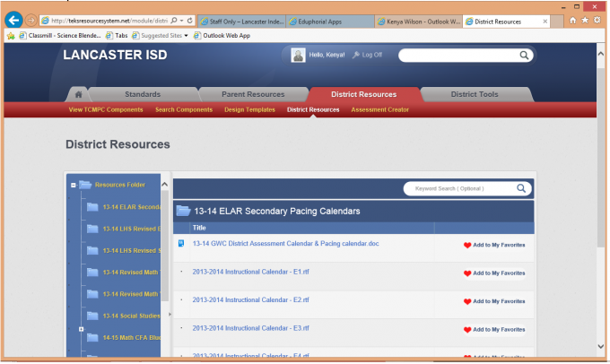Open Design Templates submenu item

(249, 110)
